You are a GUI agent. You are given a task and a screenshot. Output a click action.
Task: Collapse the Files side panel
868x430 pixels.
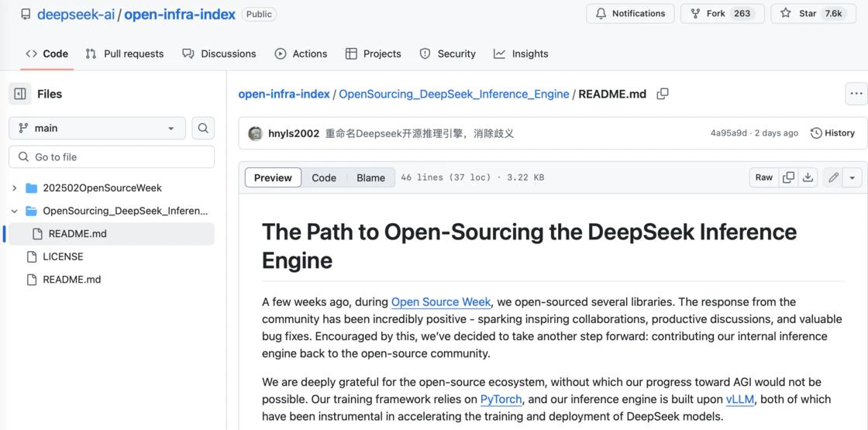point(20,94)
